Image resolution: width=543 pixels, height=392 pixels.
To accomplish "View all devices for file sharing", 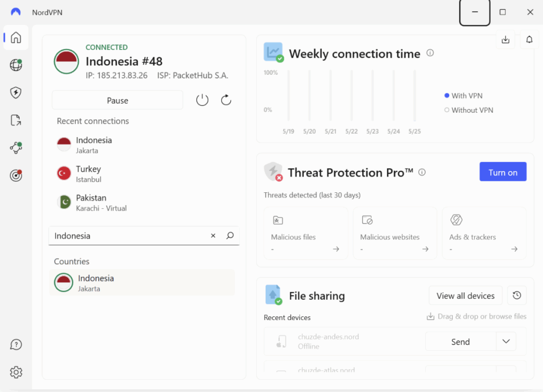I will (466, 296).
